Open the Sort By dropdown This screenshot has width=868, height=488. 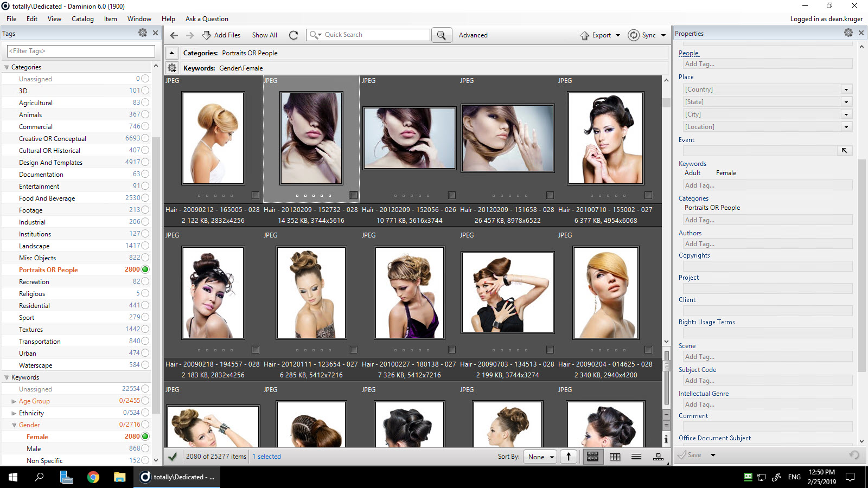tap(539, 457)
